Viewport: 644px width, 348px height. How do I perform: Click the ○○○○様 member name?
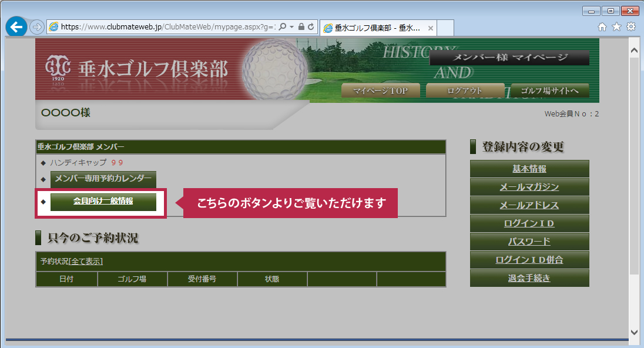tap(66, 113)
